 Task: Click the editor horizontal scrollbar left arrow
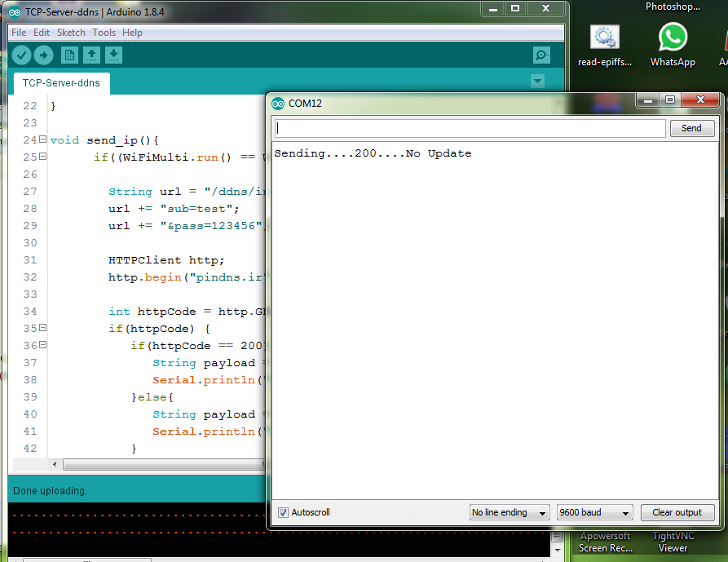pyautogui.click(x=55, y=464)
